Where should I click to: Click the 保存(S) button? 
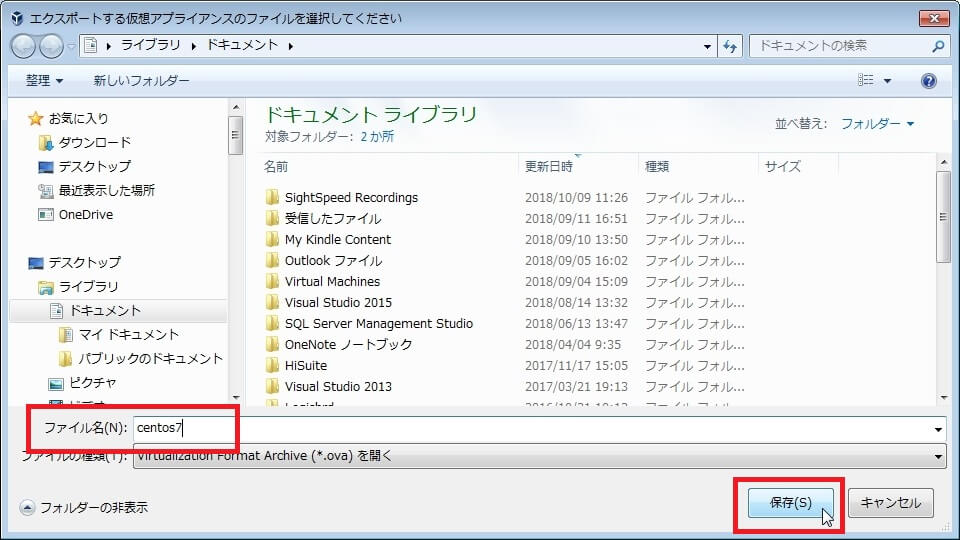point(790,503)
